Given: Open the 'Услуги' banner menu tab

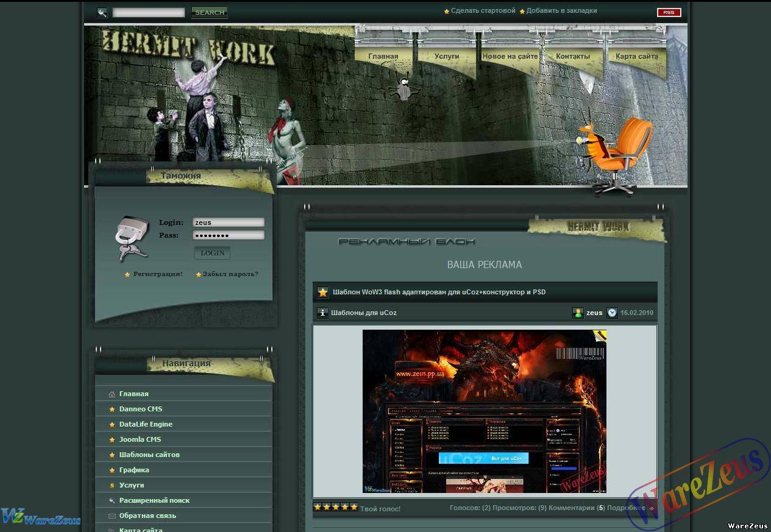Looking at the screenshot, I should click(x=447, y=56).
